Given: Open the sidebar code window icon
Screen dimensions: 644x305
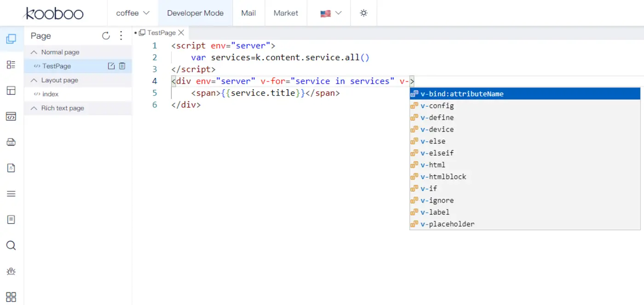Looking at the screenshot, I should 11,116.
